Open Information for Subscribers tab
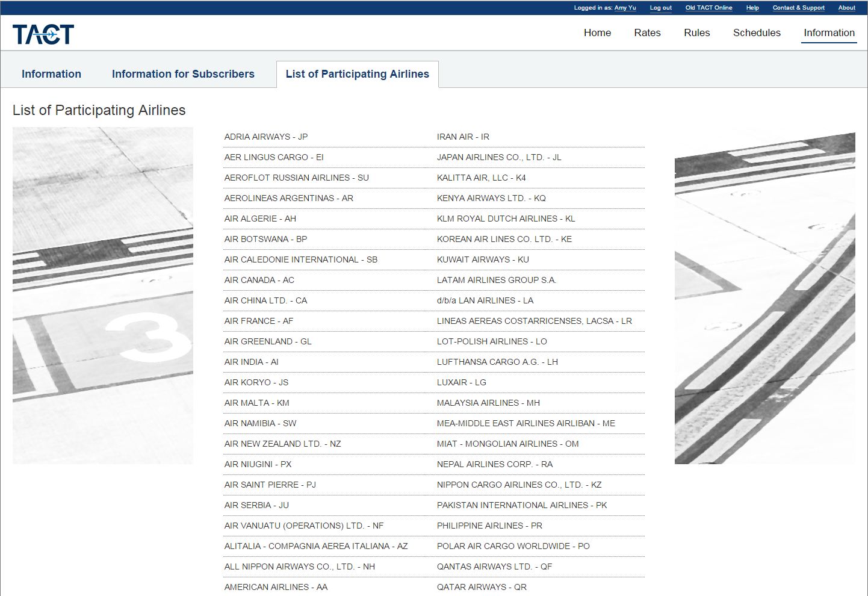868x596 pixels. pyautogui.click(x=183, y=74)
